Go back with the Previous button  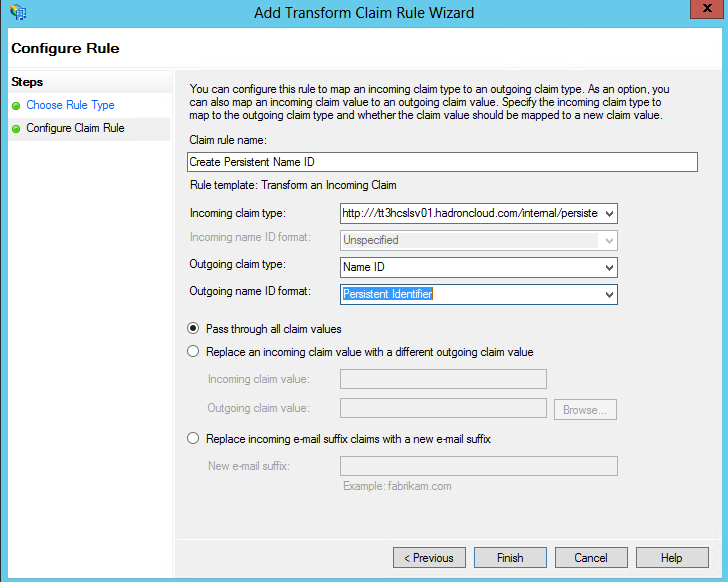pyautogui.click(x=429, y=557)
